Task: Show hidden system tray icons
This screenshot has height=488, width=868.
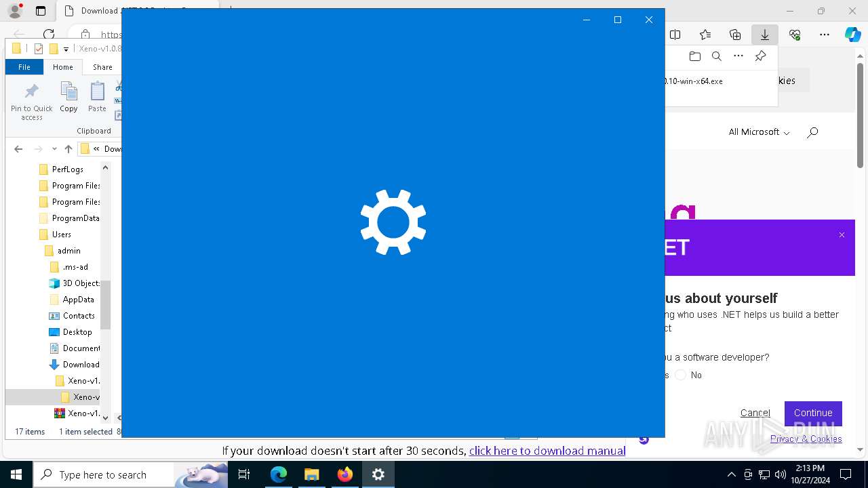Action: [x=731, y=474]
